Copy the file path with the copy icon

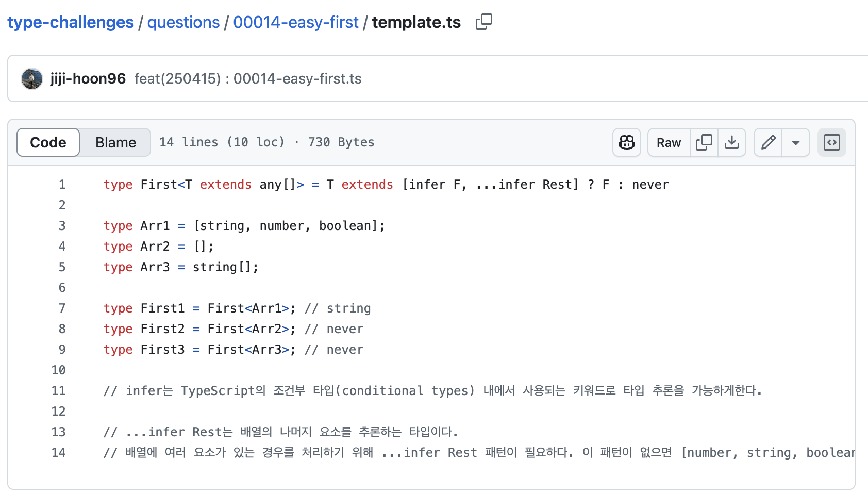coord(483,22)
